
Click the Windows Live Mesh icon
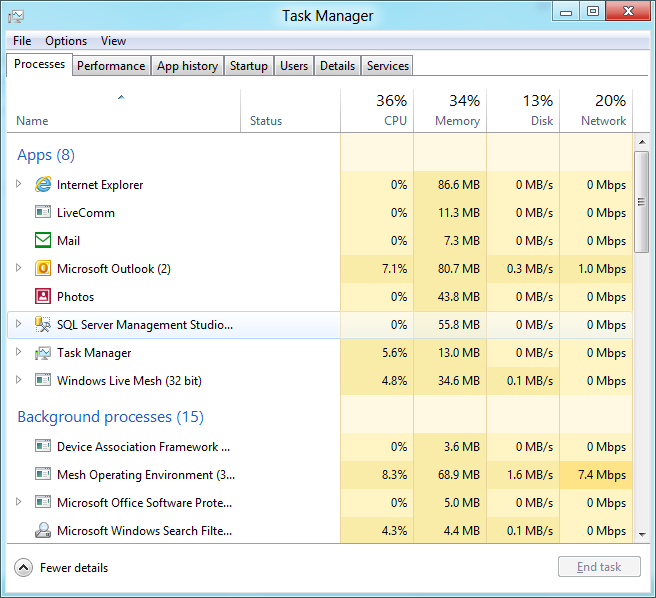(43, 380)
